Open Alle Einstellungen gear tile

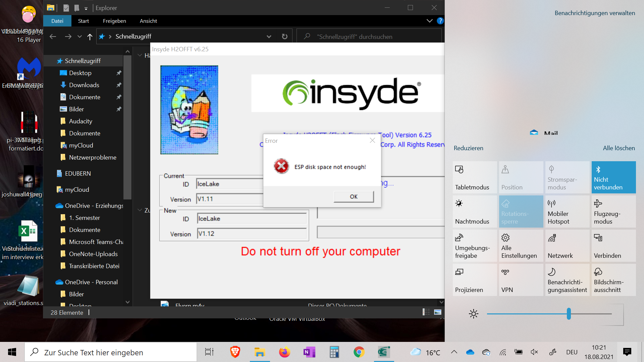[x=521, y=246]
